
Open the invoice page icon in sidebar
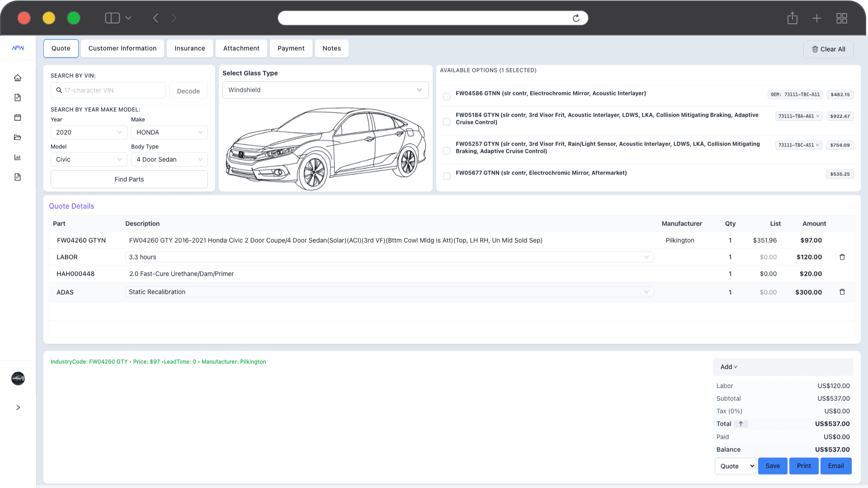click(x=18, y=177)
